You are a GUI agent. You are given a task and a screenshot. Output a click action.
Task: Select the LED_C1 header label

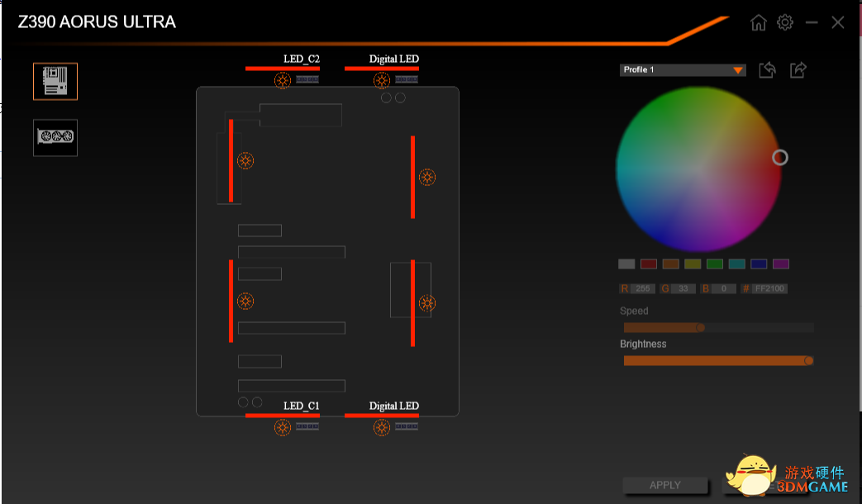pyautogui.click(x=302, y=406)
